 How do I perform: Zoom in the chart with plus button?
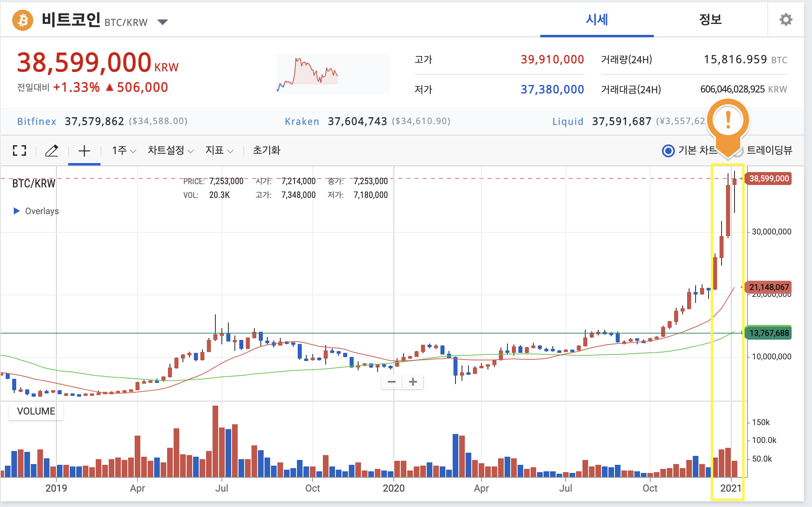point(413,382)
